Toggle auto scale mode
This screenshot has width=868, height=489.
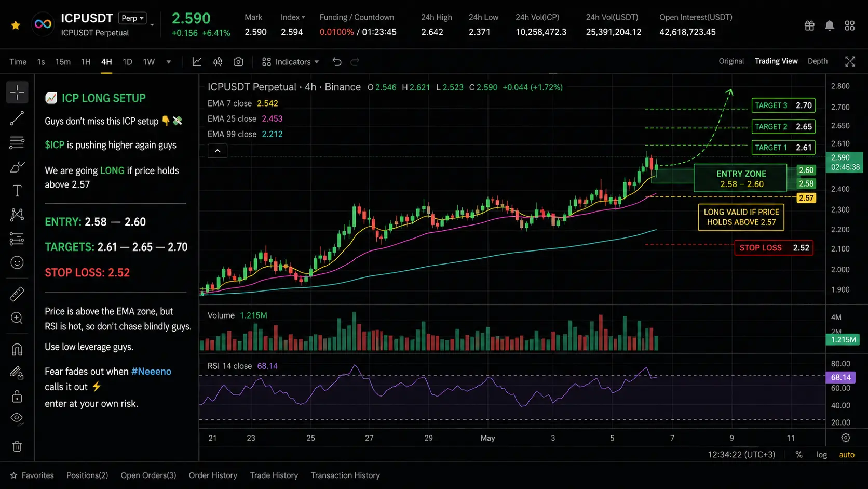tap(847, 455)
